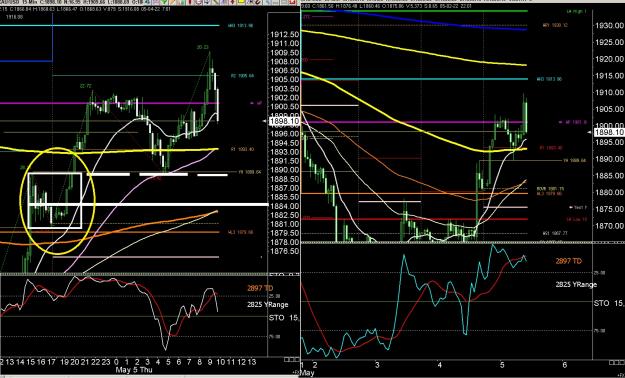Click 1893.00 on the left price axis
The image size is (625, 378).
(285, 152)
